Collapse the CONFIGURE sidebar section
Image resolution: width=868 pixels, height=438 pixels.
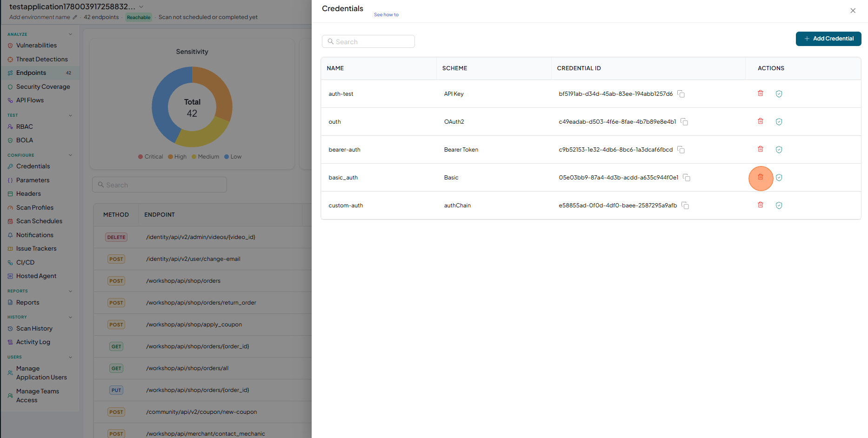point(71,155)
